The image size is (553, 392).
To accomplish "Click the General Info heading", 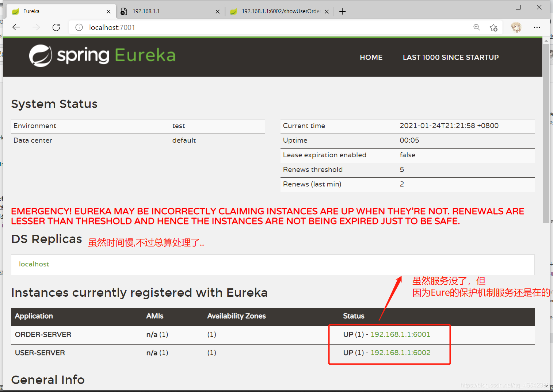I will [48, 380].
